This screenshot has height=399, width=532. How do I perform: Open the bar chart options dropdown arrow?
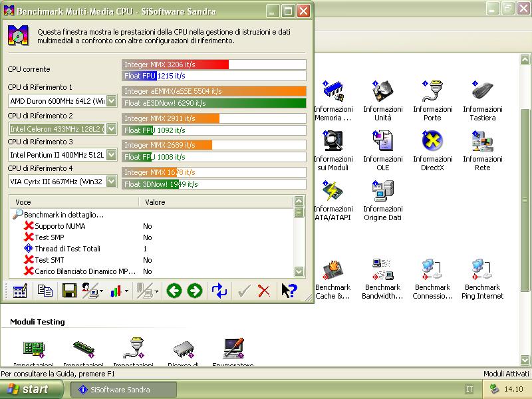click(x=126, y=291)
